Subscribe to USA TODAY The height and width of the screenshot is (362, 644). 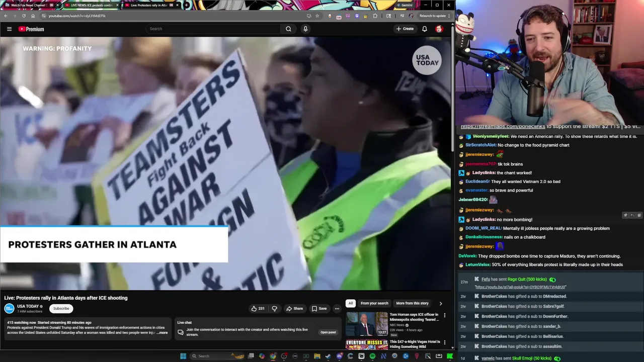[61, 308]
